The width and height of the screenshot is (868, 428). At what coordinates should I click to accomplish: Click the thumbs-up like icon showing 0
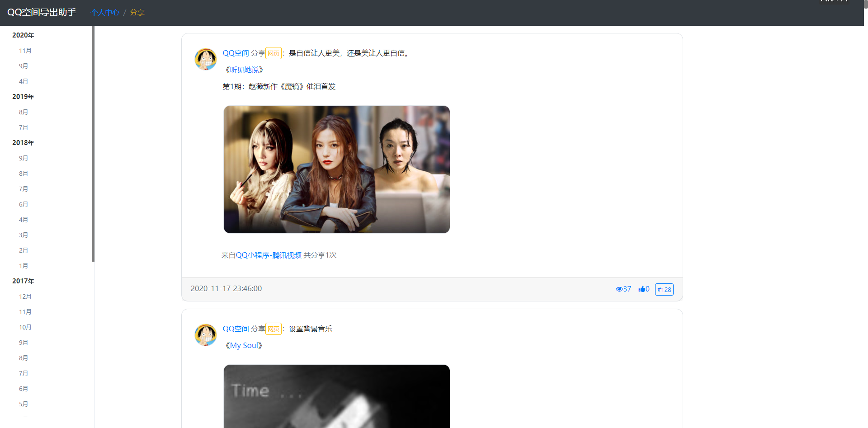coord(642,289)
